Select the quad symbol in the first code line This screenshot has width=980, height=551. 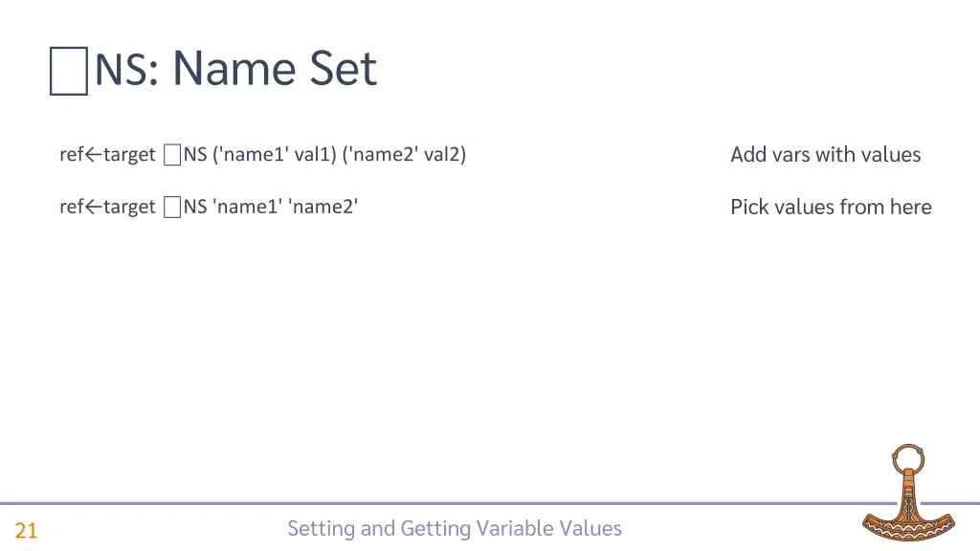tap(172, 155)
